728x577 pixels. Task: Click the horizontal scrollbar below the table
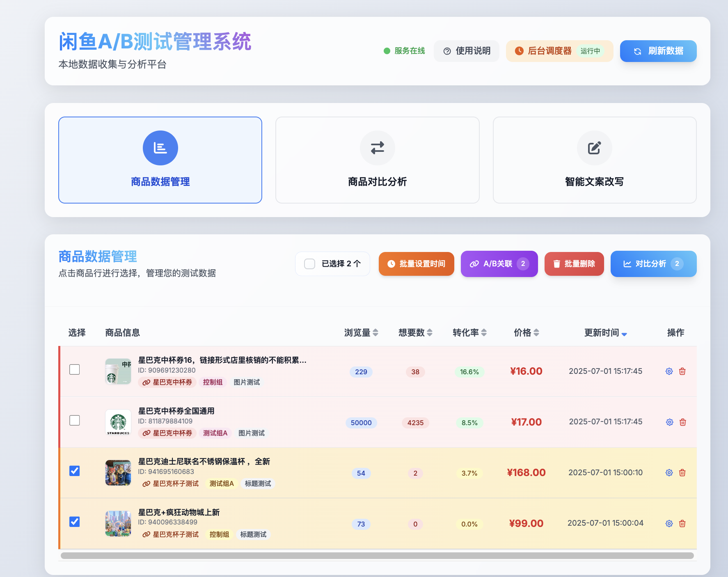click(x=377, y=556)
